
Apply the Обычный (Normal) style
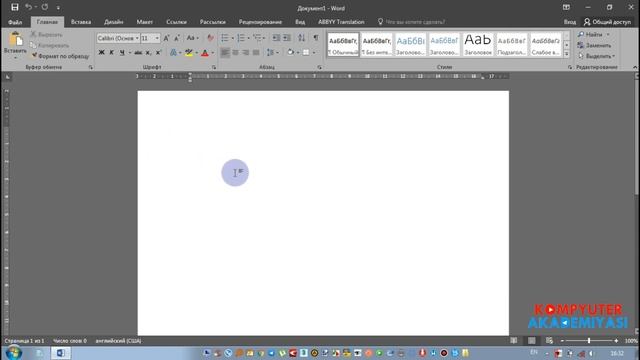[x=343, y=44]
